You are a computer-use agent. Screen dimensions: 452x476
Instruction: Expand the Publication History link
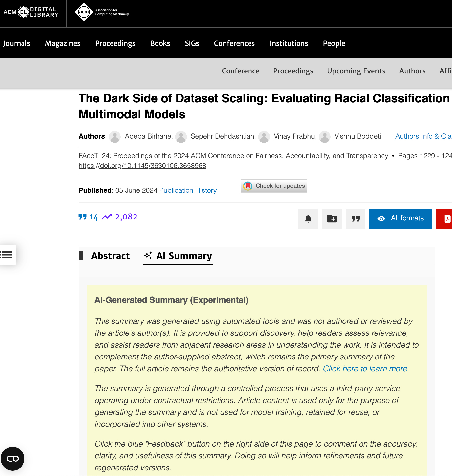[x=188, y=190]
